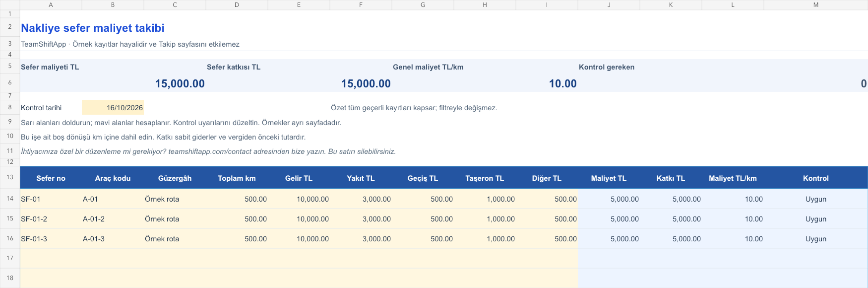868x288 pixels.
Task: Select cell SF-01-3 in Sefer no column
Action: click(51, 239)
